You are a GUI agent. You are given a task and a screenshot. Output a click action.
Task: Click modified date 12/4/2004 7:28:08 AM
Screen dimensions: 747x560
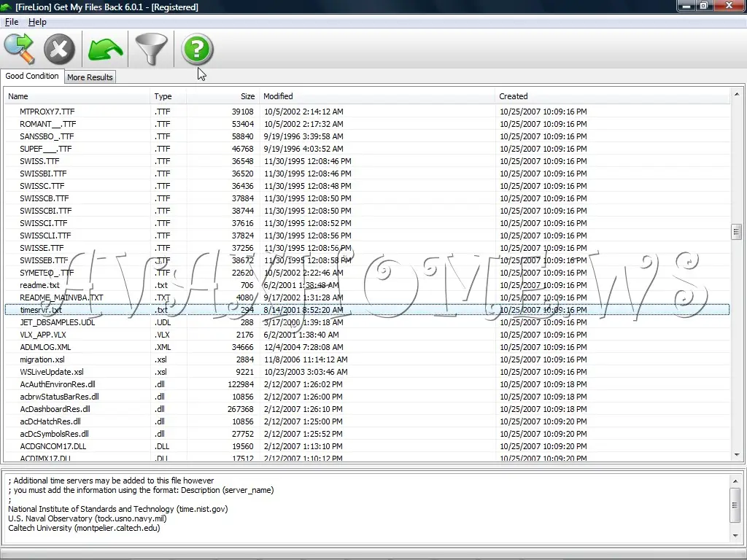(303, 346)
